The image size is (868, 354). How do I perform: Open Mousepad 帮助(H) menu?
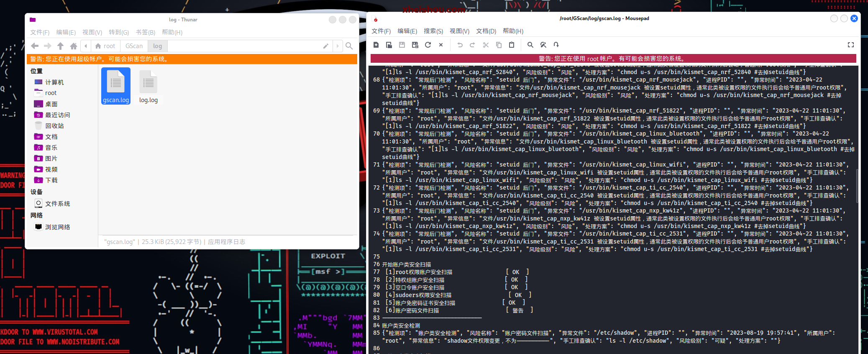pos(513,31)
